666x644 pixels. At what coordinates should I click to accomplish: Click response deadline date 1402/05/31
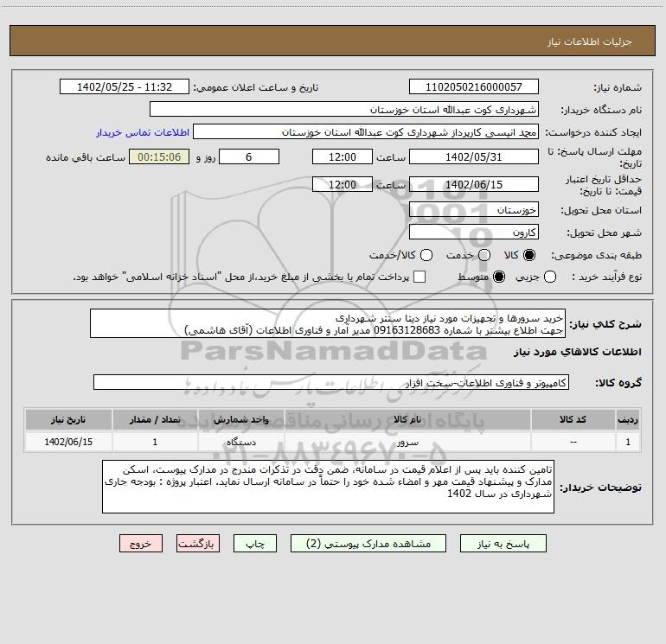pyautogui.click(x=474, y=156)
